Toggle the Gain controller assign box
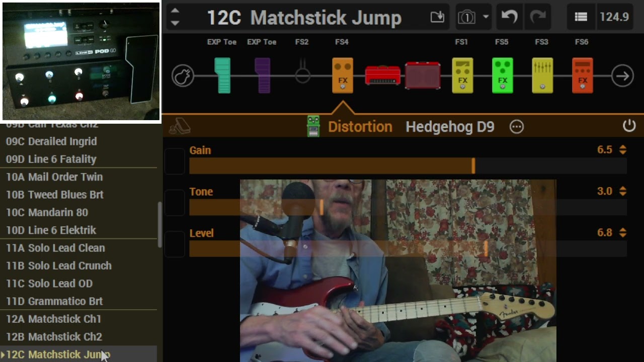The image size is (644, 362). click(x=175, y=161)
